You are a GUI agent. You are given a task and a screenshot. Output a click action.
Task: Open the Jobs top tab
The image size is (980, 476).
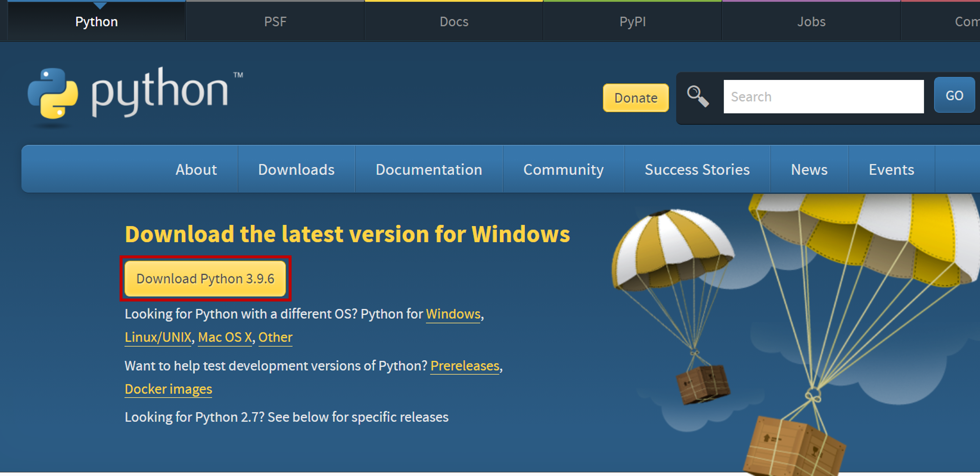[x=811, y=22]
